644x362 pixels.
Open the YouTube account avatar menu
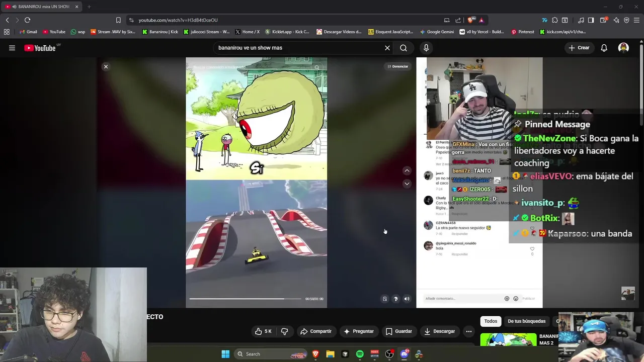(x=623, y=48)
